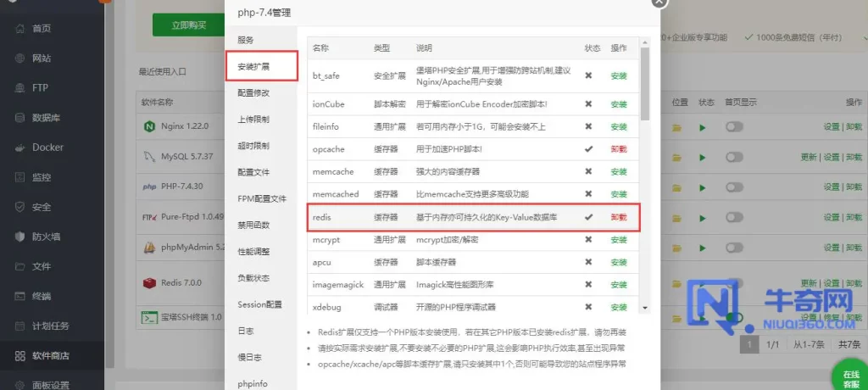The width and height of the screenshot is (868, 390).
Task: Click 设置 link in Nginx row
Action: pos(831,127)
